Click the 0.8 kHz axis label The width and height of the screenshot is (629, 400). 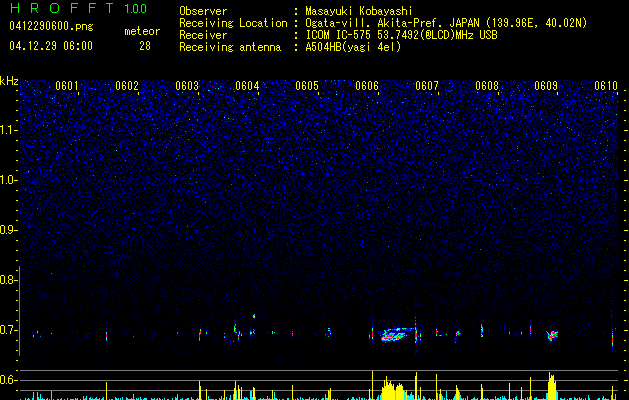pos(8,280)
